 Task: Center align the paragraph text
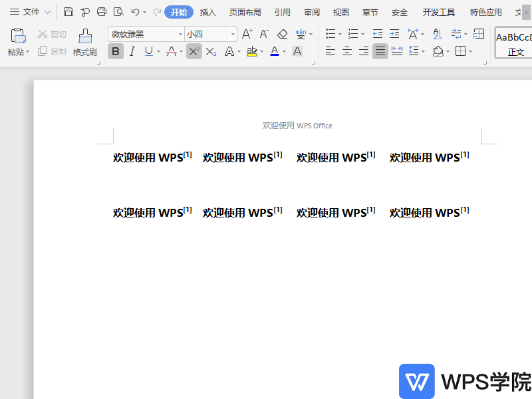347,51
